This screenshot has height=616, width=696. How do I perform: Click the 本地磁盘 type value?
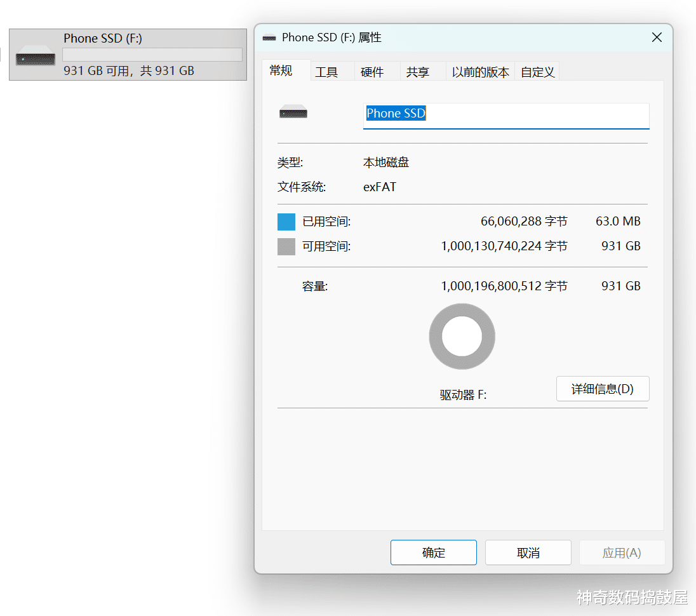tap(385, 163)
